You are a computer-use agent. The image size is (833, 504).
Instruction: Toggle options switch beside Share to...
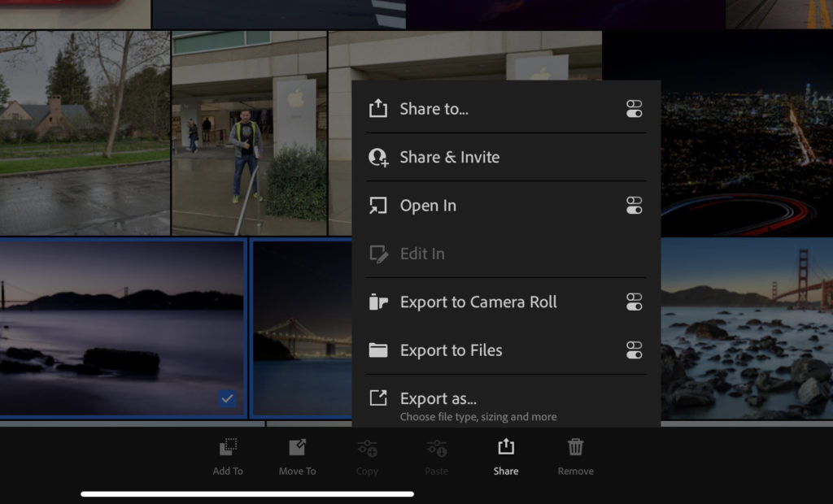pos(635,109)
